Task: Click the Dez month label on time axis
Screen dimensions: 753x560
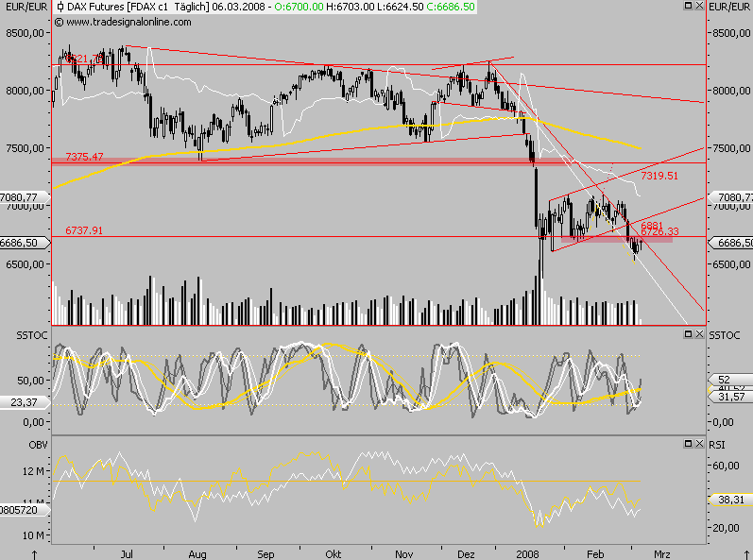Action: [466, 554]
